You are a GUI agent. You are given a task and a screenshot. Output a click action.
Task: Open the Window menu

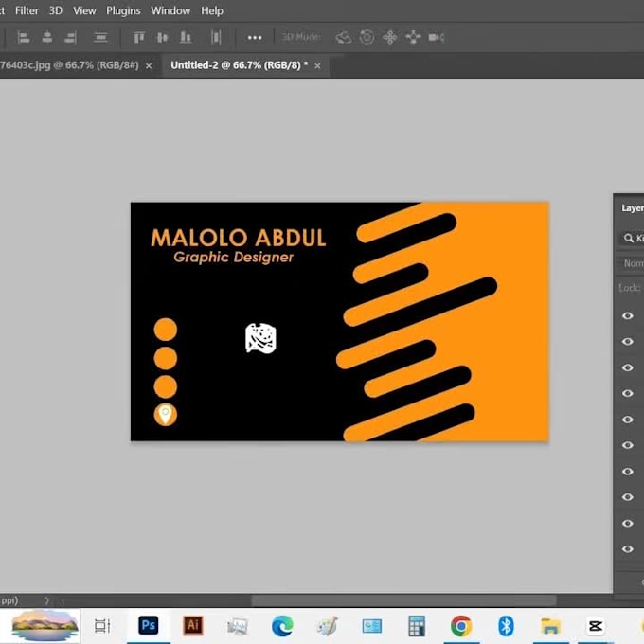coord(170,10)
